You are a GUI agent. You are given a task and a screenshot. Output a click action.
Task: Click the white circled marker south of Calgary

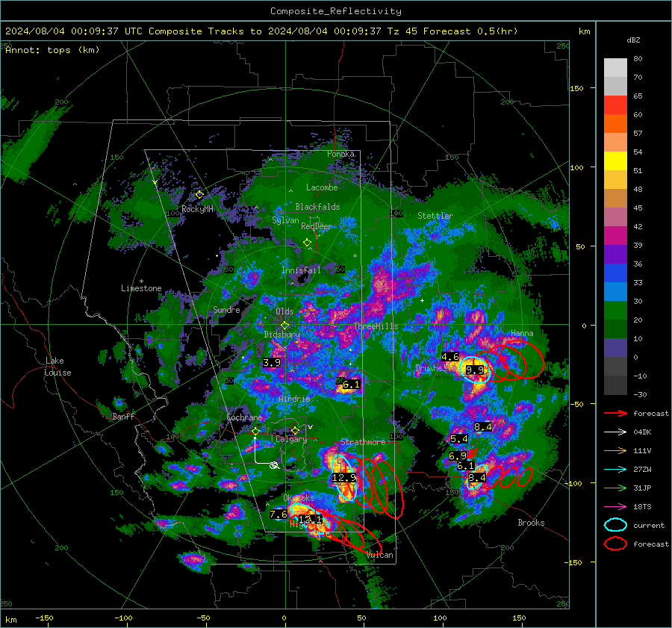[274, 465]
